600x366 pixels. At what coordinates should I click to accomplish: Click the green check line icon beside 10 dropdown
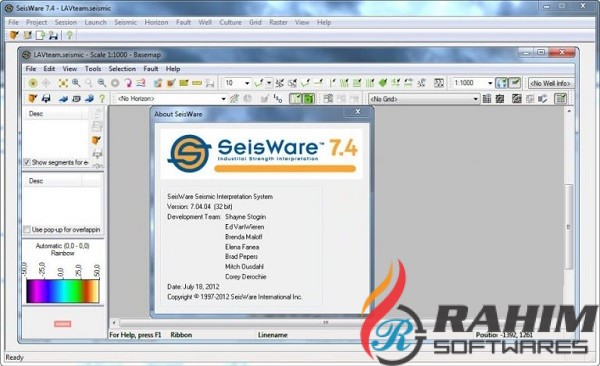coord(259,83)
